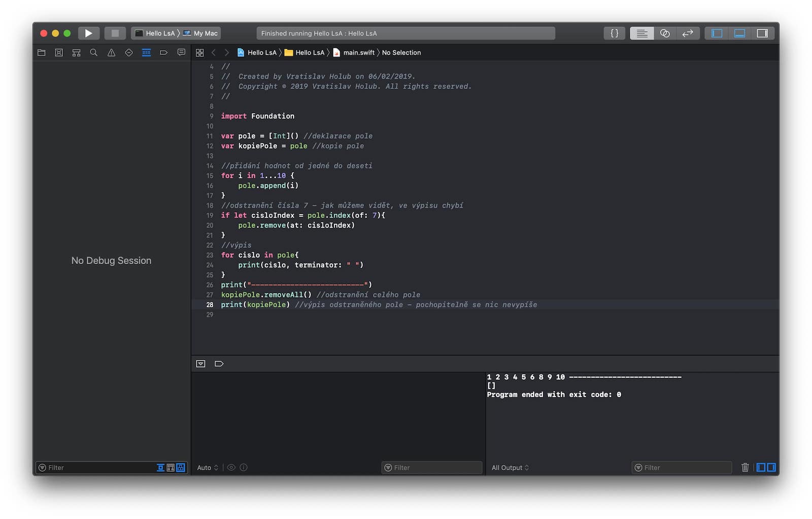The image size is (812, 519).
Task: Show the Issue navigator warning icon
Action: click(111, 53)
